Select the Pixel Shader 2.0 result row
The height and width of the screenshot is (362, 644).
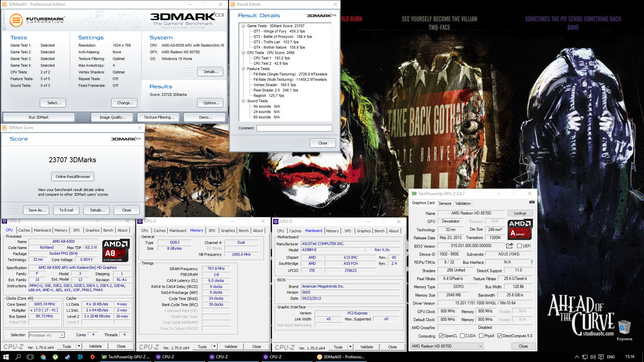pos(276,90)
